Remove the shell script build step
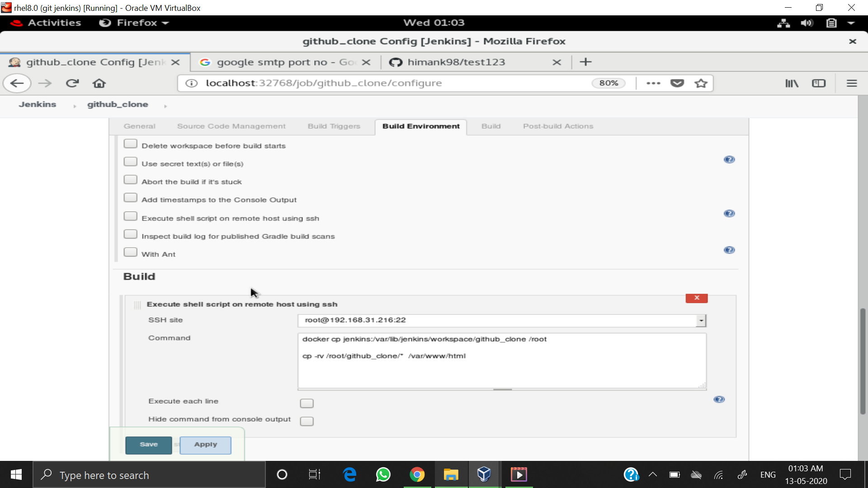The width and height of the screenshot is (868, 488). pos(696,298)
